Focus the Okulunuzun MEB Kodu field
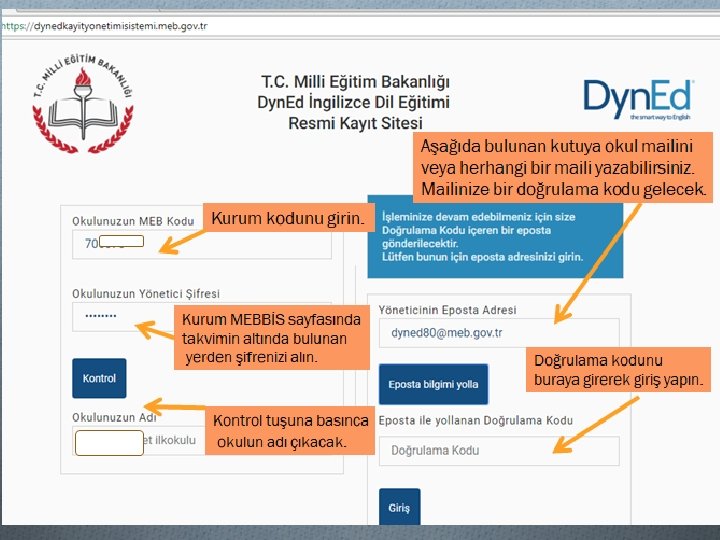 pyautogui.click(x=202, y=244)
